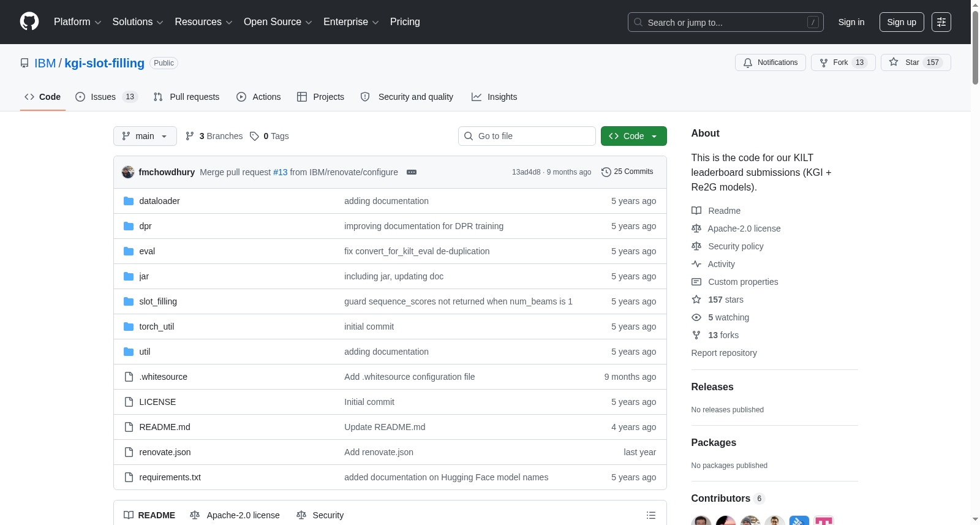Switch to the Projects tab

pyautogui.click(x=320, y=97)
